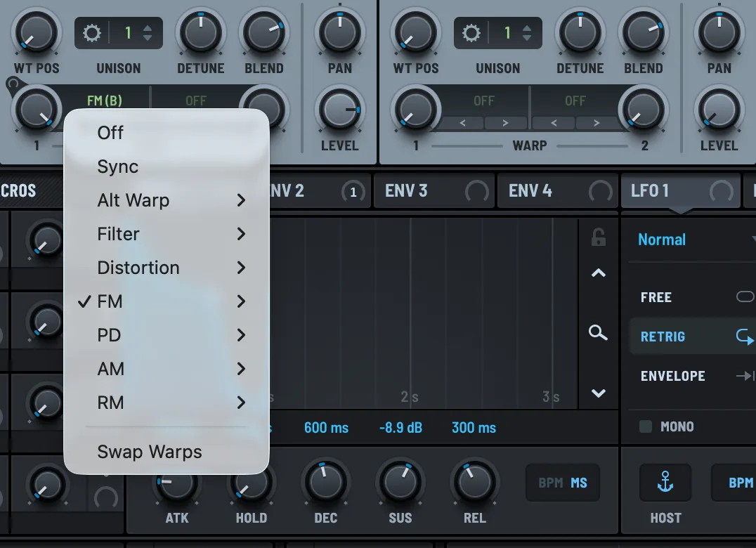The image size is (756, 548).
Task: Switch to ENV 3 tab
Action: tap(434, 191)
